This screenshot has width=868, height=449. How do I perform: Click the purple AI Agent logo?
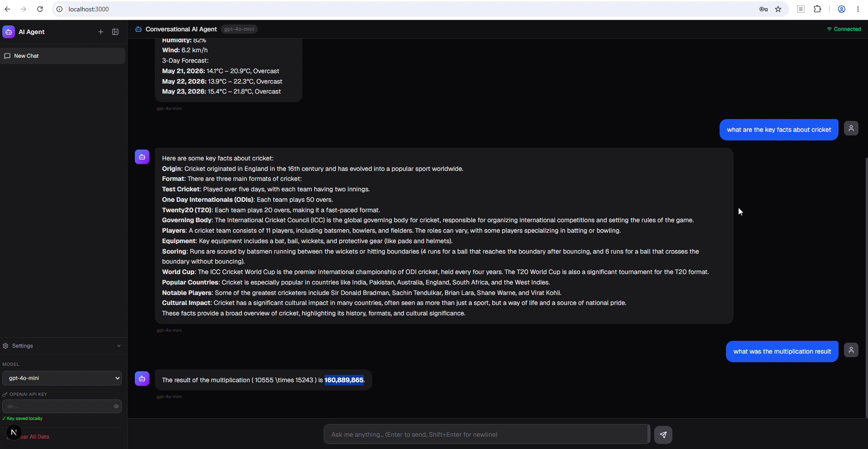click(x=9, y=32)
